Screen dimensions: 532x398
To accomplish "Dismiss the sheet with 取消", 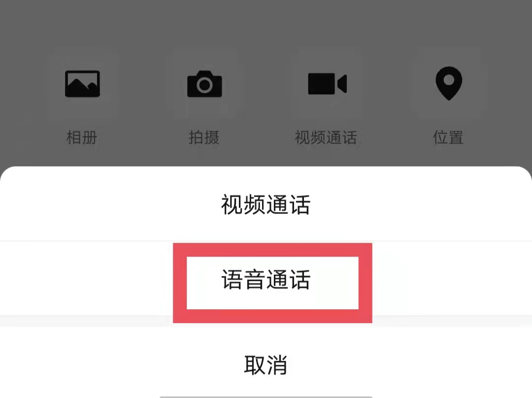I will point(266,365).
